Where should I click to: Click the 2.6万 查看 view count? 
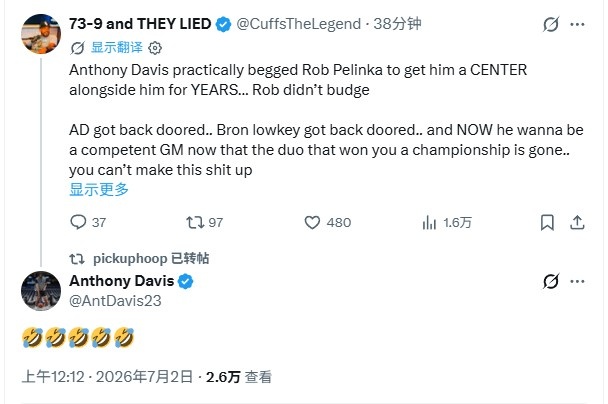tap(238, 377)
